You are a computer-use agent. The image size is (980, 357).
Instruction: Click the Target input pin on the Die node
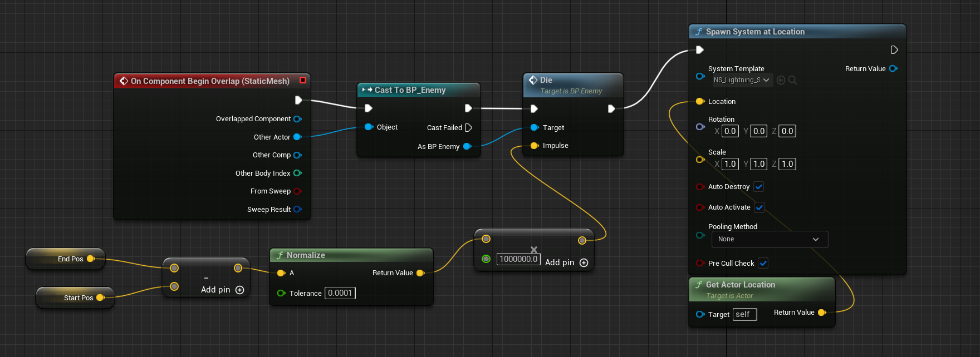point(535,127)
